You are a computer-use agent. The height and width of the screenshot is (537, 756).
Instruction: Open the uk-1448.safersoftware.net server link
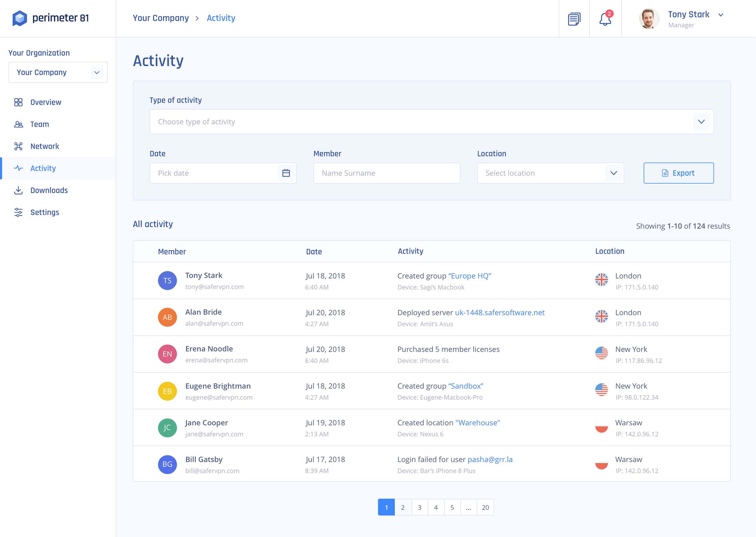499,312
